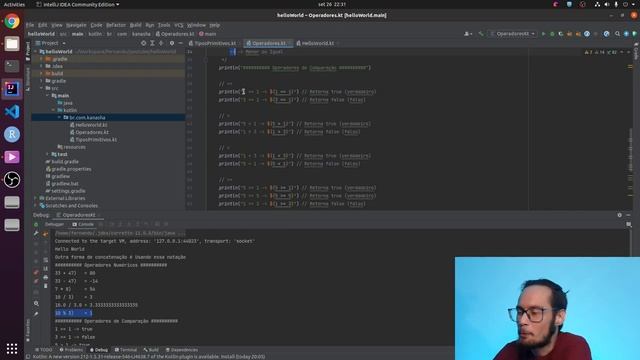Open the VCS menu
Viewport: 640px width, 360px height.
(179, 25)
